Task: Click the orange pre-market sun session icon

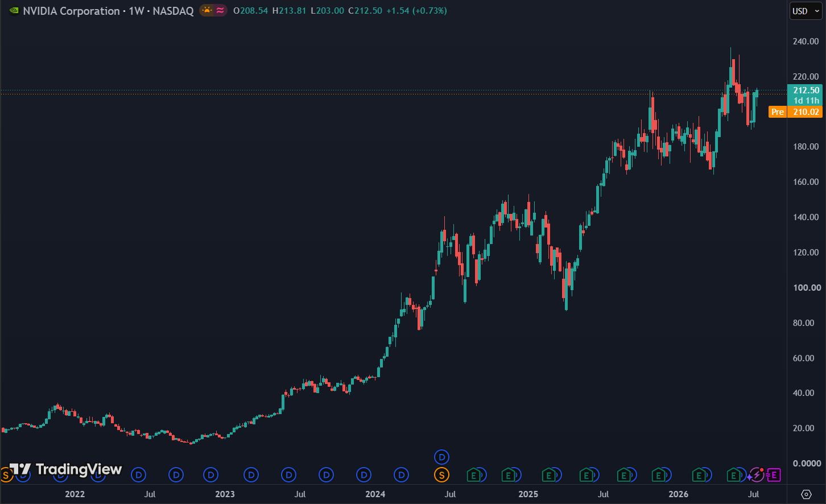Action: [207, 10]
